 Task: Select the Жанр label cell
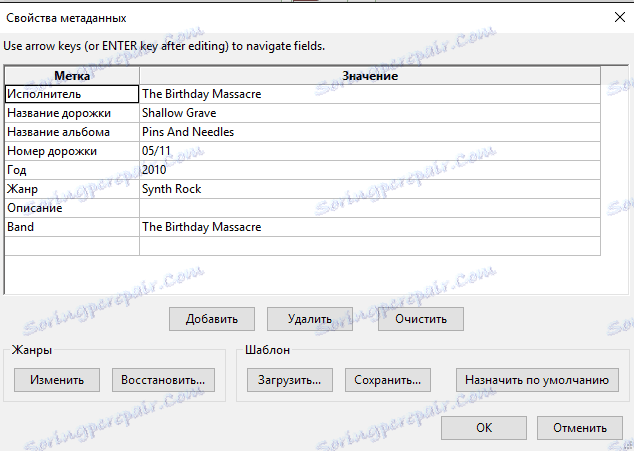[72, 189]
